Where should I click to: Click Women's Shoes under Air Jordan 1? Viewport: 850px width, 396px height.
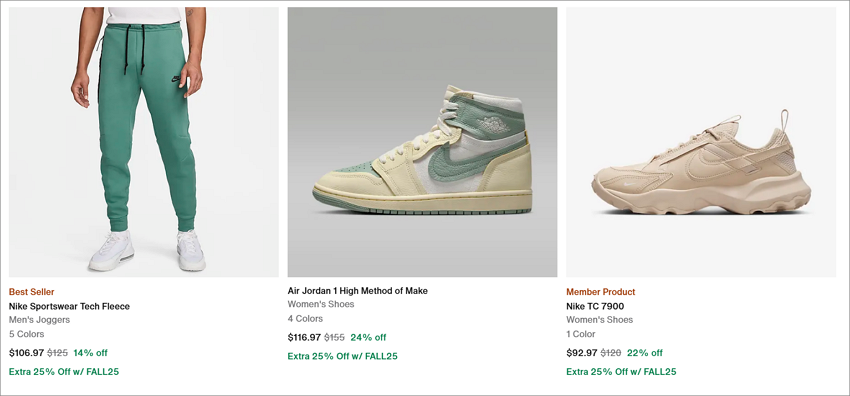point(321,304)
